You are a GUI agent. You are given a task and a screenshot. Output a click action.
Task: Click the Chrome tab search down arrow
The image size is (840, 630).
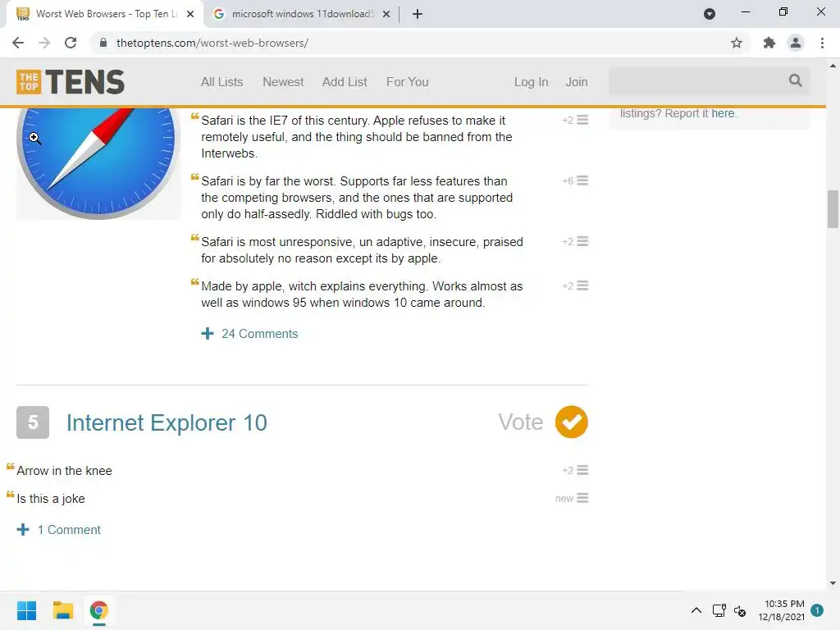(x=710, y=14)
